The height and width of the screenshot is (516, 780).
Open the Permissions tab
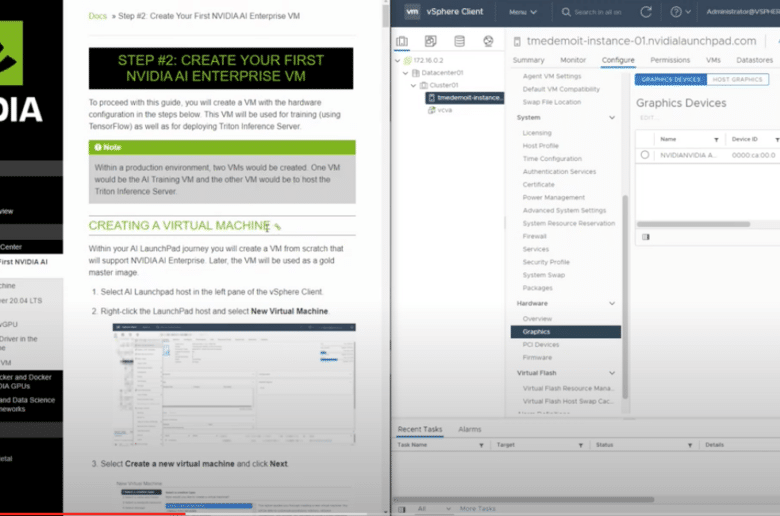(x=670, y=60)
